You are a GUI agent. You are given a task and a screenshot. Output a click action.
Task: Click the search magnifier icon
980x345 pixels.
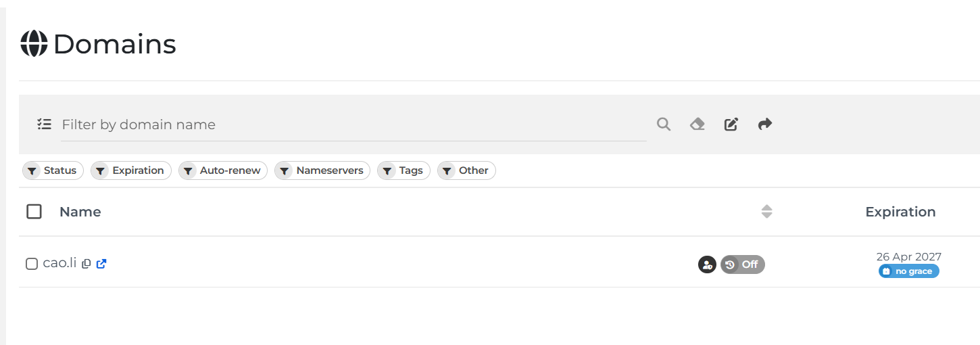[x=664, y=124]
